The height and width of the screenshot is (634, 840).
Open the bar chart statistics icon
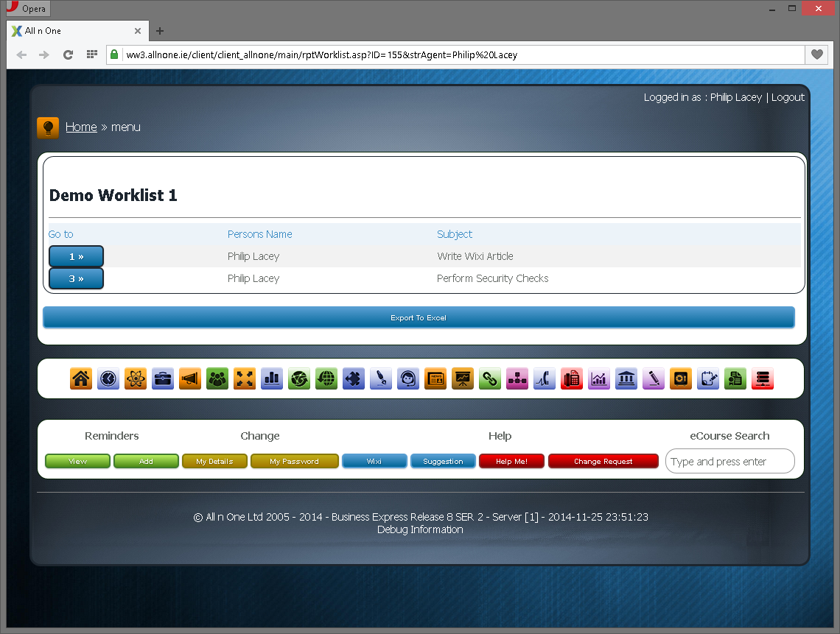272,378
